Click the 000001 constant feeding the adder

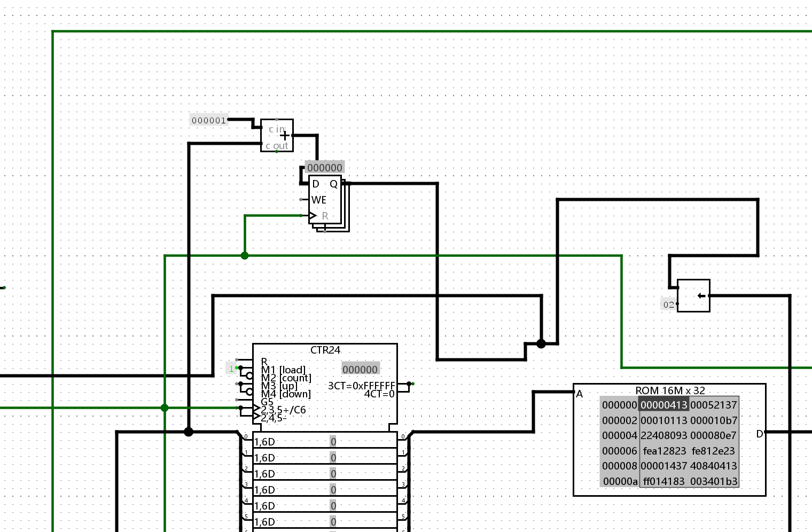(x=209, y=120)
